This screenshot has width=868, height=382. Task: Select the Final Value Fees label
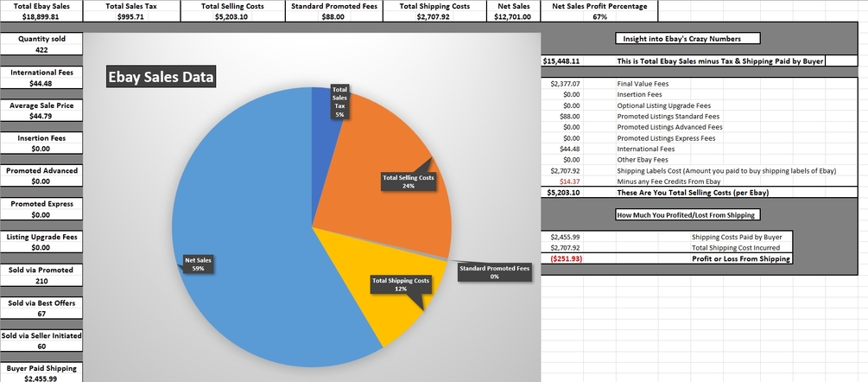click(x=643, y=84)
